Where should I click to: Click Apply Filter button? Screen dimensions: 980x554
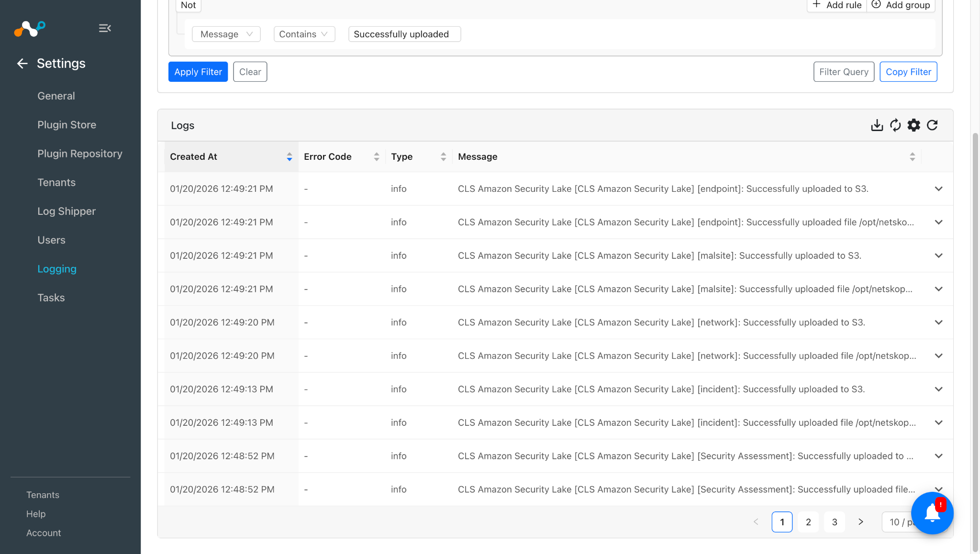[198, 72]
